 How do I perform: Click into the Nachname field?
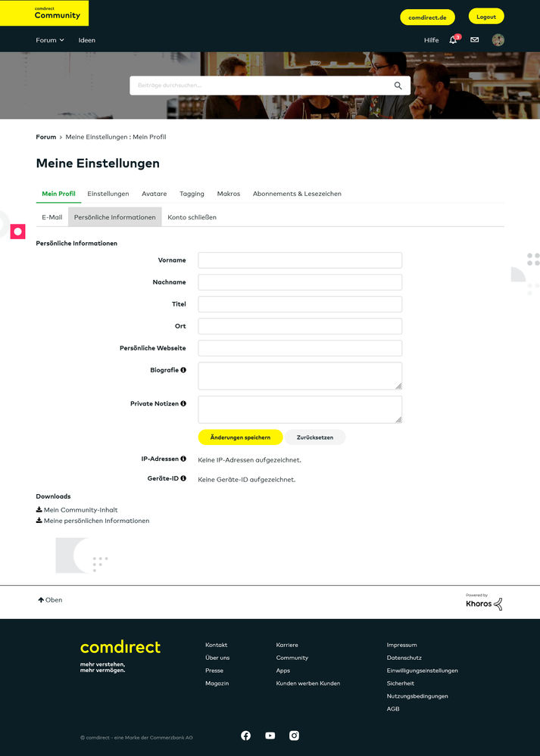[x=300, y=282]
